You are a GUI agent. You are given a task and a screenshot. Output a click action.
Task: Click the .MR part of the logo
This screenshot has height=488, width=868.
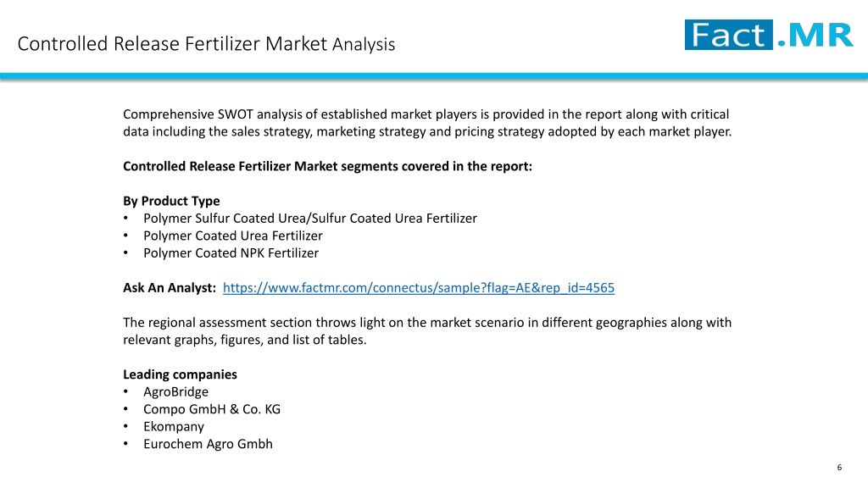click(815, 35)
